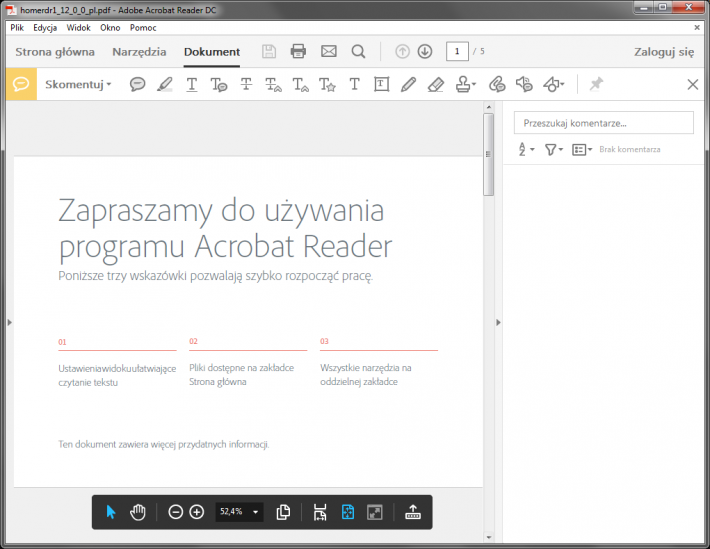Select the add note to text tool
This screenshot has height=549, width=710.
(219, 85)
